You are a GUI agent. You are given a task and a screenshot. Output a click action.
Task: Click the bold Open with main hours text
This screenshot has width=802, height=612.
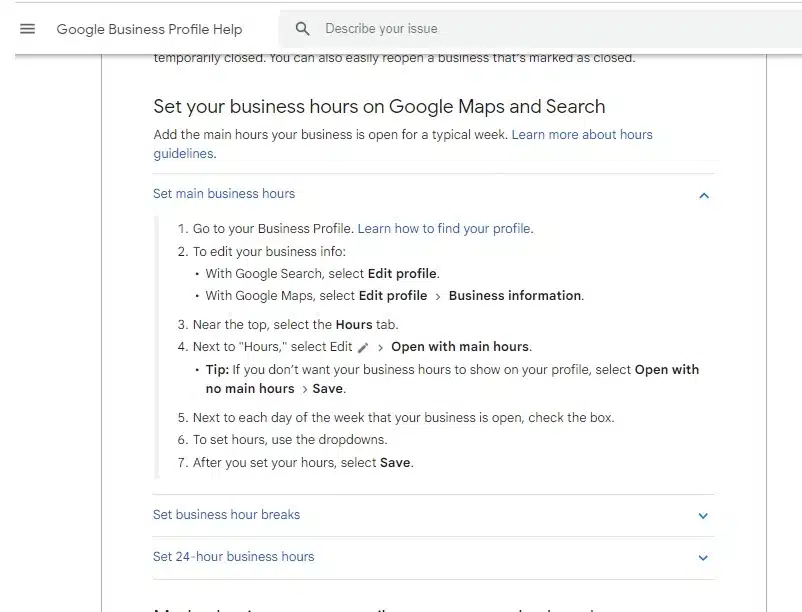[460, 347]
